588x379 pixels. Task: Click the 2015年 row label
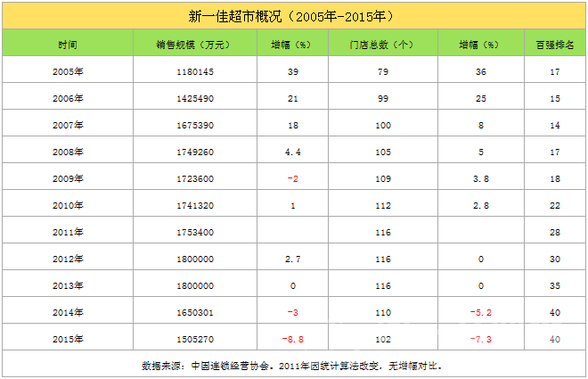(68, 339)
